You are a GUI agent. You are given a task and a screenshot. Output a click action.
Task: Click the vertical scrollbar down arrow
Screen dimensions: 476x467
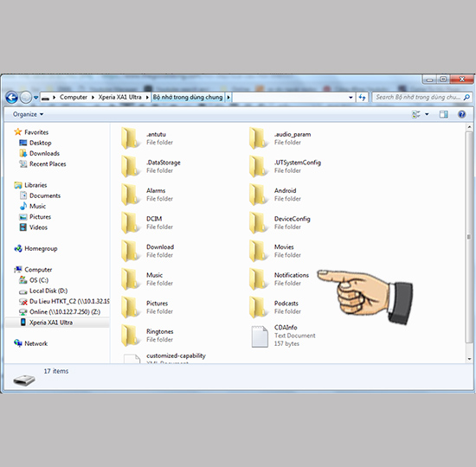(469, 359)
